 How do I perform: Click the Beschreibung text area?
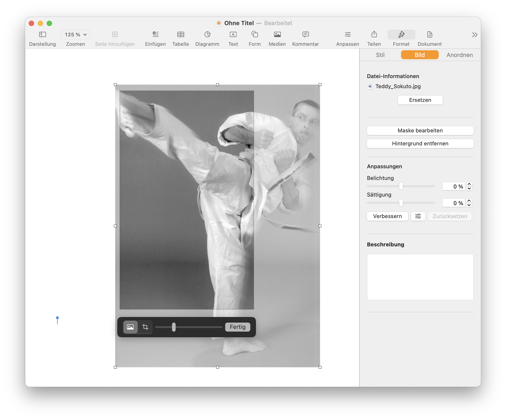pos(420,277)
